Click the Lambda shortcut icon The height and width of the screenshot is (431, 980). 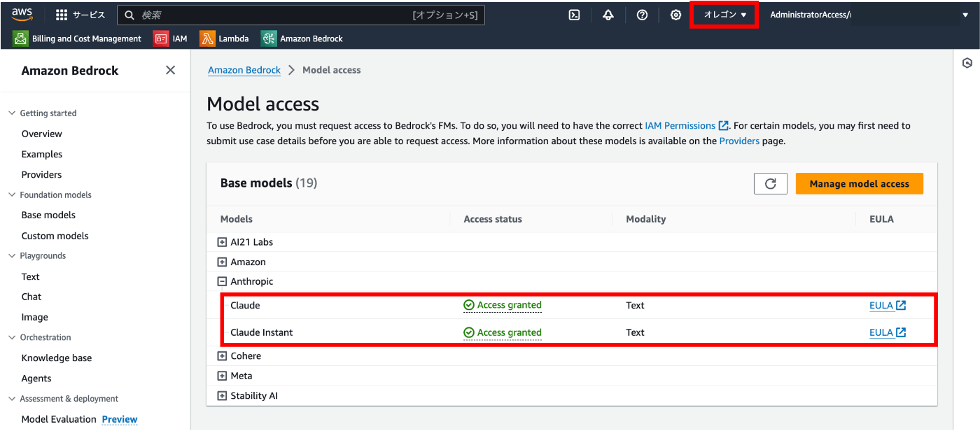pyautogui.click(x=207, y=38)
